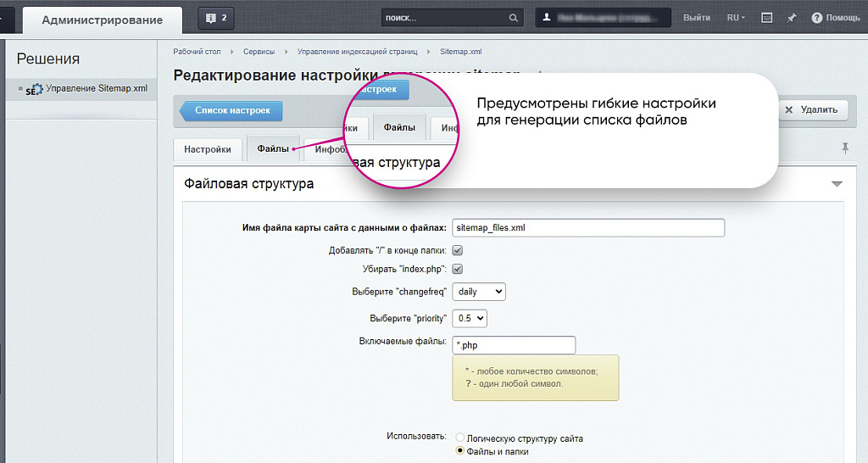Choose the 'Файлы и папки' radio option

tap(460, 451)
